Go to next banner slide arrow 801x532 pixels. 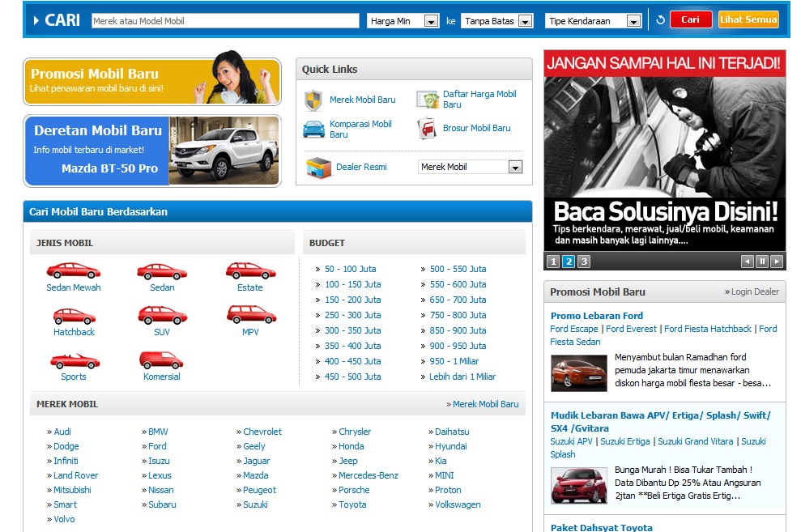tap(777, 262)
